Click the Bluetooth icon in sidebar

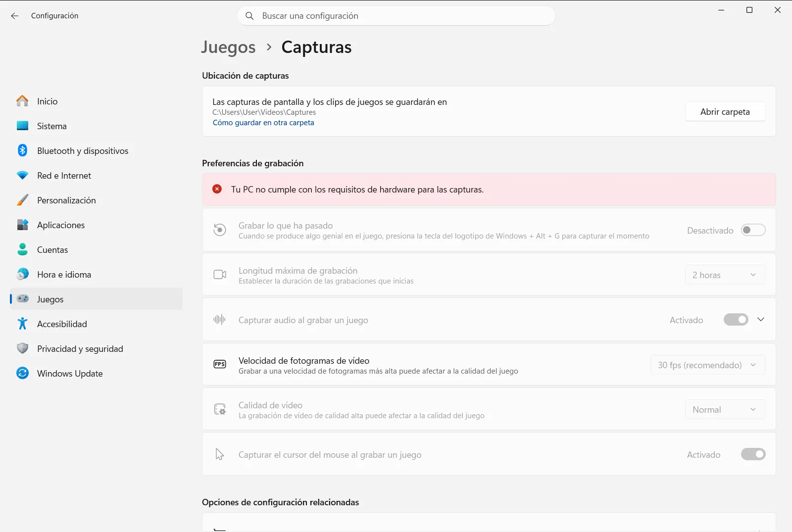[x=22, y=150]
